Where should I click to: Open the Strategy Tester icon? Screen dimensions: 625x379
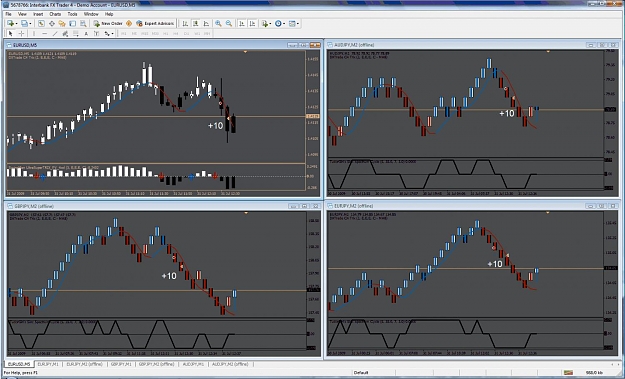click(83, 24)
